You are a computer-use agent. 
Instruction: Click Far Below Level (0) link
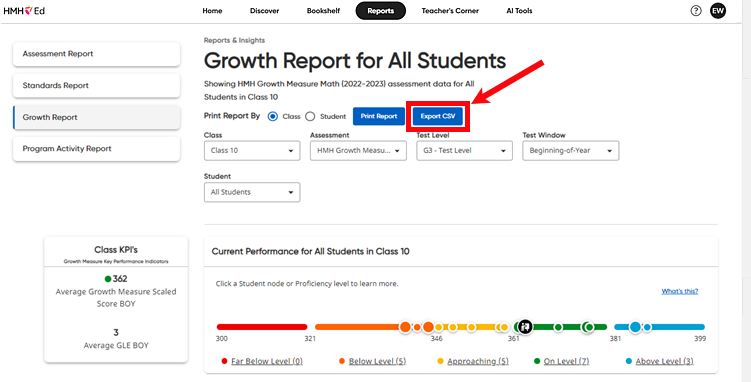pyautogui.click(x=267, y=361)
